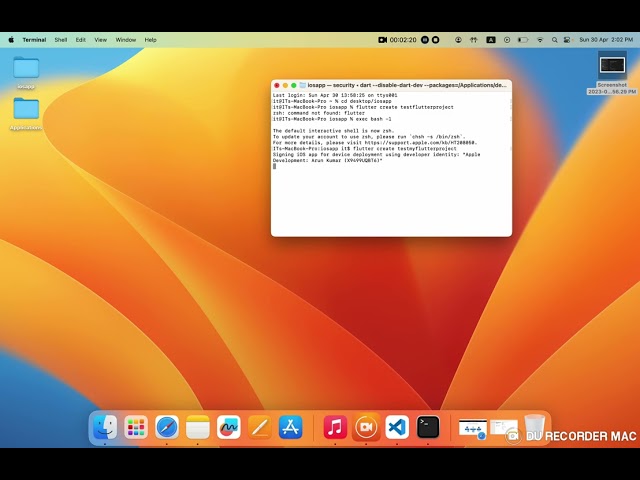
Task: Open Launchpad in the dock
Action: click(x=136, y=427)
